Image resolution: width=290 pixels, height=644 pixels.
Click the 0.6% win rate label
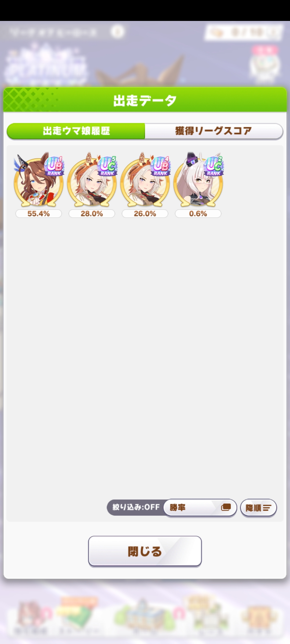point(198,214)
